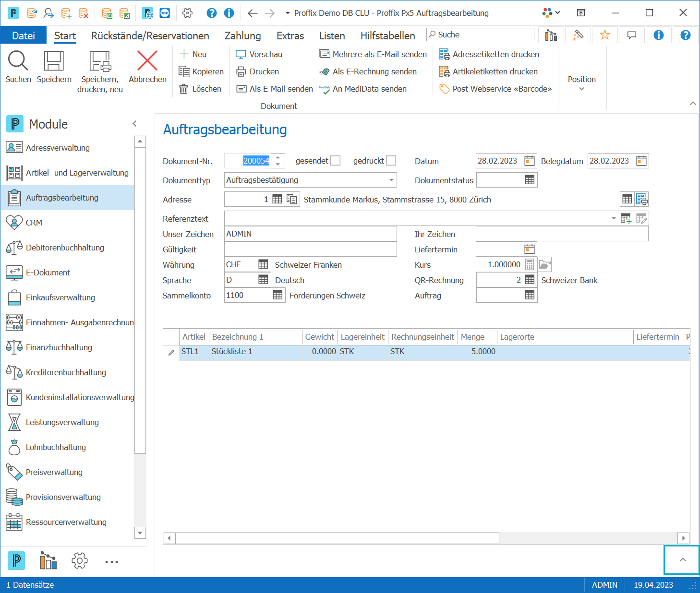Click Adressetiketten drucken
The height and width of the screenshot is (593, 700).
pyautogui.click(x=489, y=54)
